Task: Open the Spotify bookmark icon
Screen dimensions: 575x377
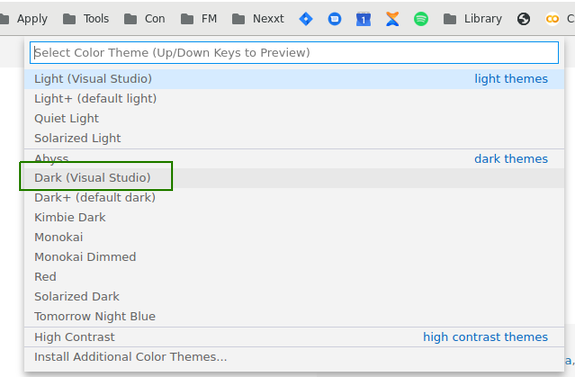Action: click(421, 19)
